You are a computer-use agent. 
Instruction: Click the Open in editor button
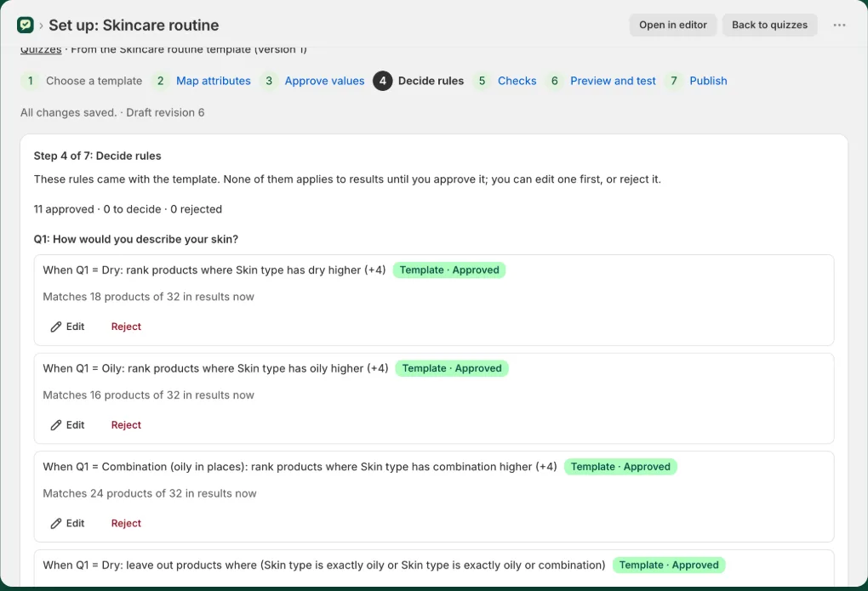click(672, 25)
